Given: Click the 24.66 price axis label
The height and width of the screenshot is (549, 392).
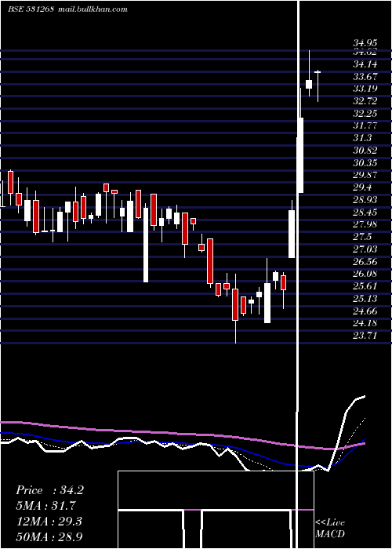Looking at the screenshot, I should tap(365, 311).
